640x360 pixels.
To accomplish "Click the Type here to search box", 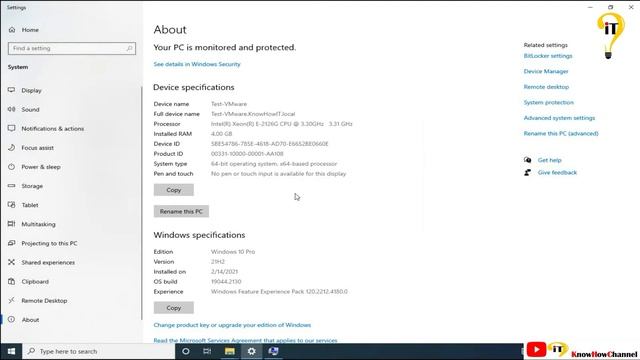I will click(x=99, y=351).
